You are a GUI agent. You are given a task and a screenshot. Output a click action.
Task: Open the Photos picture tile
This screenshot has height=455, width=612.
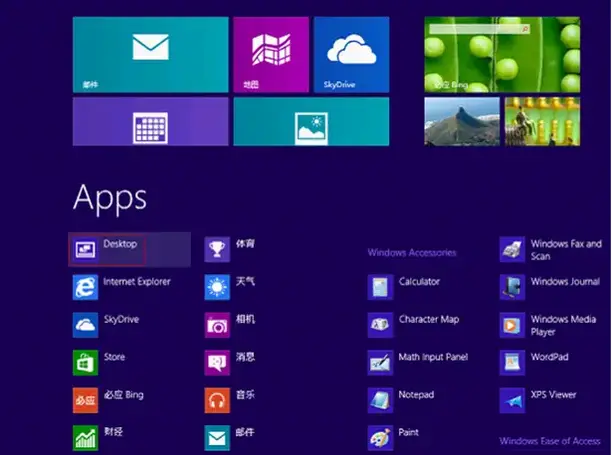(311, 122)
